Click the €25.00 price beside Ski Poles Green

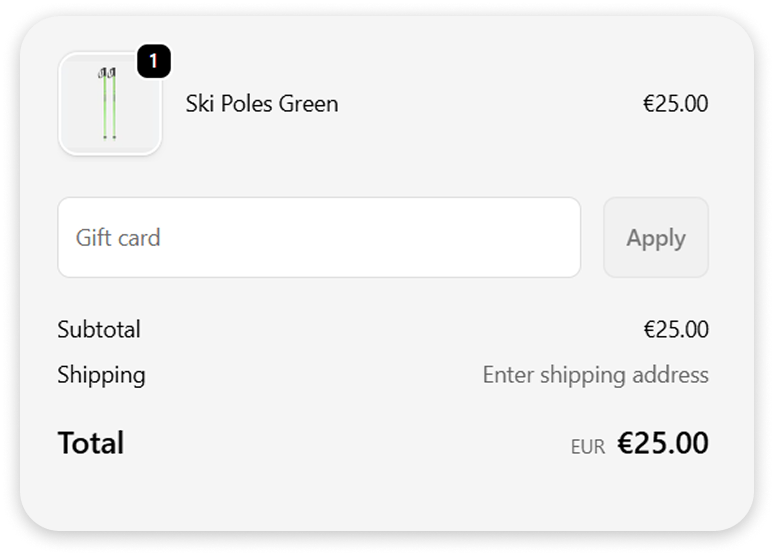tap(675, 104)
